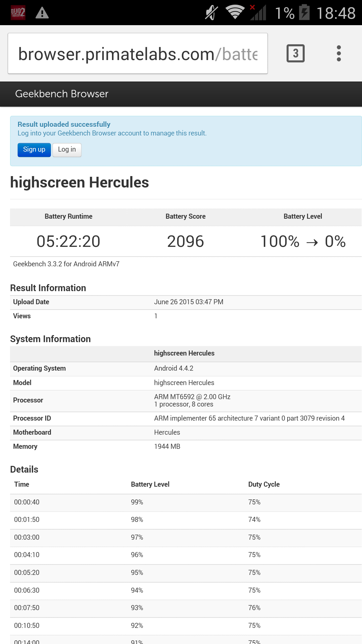Viewport: 362px width, 644px height.
Task: Select the Processor ID value text
Action: click(249, 418)
